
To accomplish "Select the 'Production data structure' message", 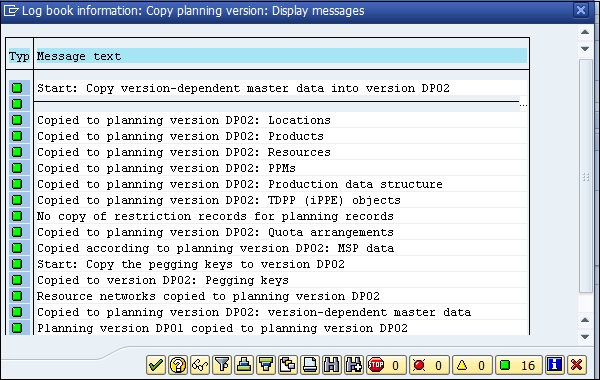I will tap(240, 184).
